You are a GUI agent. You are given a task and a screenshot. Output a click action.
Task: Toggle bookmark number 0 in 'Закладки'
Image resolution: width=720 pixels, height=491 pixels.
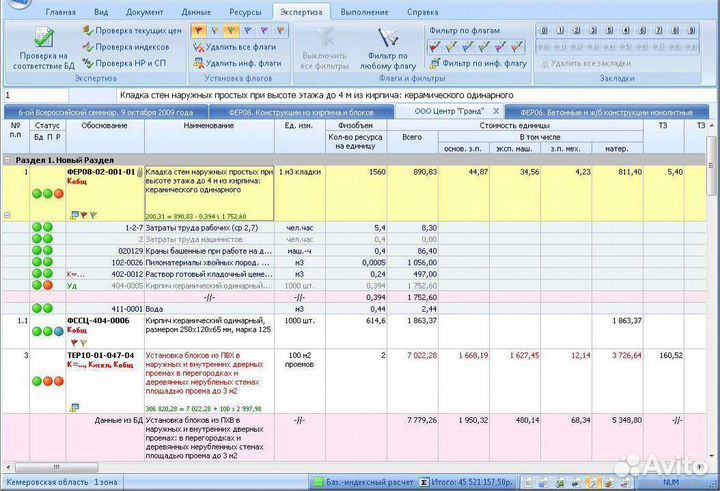(x=544, y=31)
